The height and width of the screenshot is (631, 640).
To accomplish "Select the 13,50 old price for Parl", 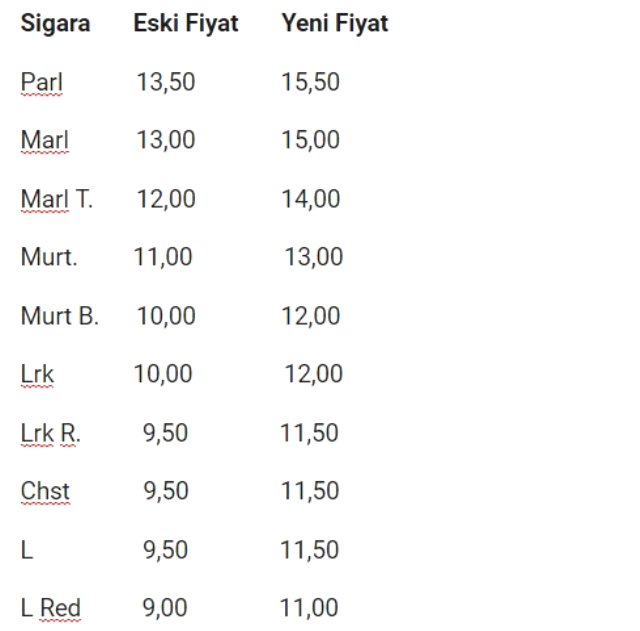I will [x=166, y=82].
